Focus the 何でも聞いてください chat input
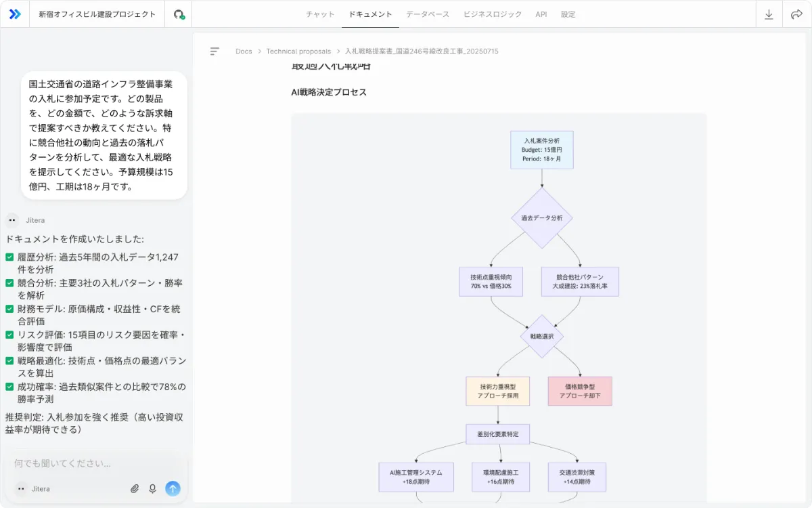 click(x=95, y=463)
